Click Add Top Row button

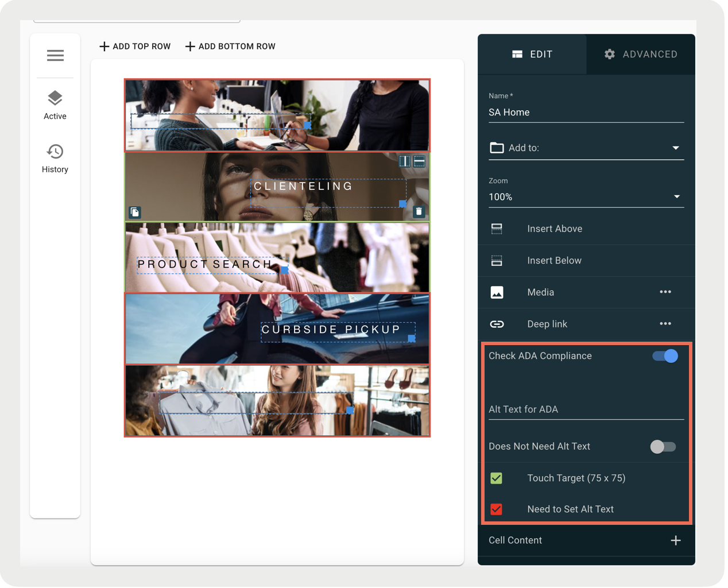pos(135,47)
